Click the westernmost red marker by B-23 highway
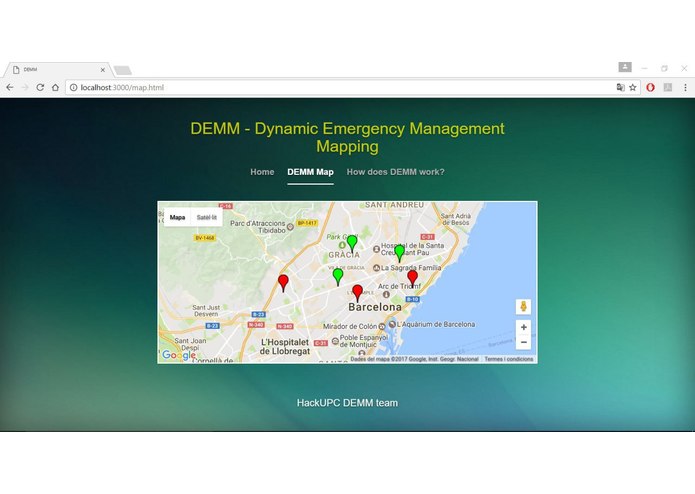 [x=283, y=283]
